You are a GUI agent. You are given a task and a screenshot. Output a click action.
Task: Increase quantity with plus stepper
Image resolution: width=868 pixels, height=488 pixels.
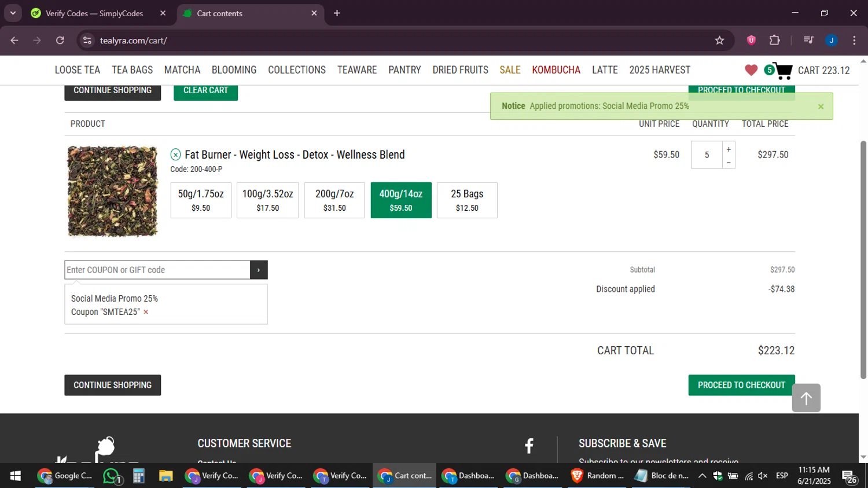click(729, 149)
